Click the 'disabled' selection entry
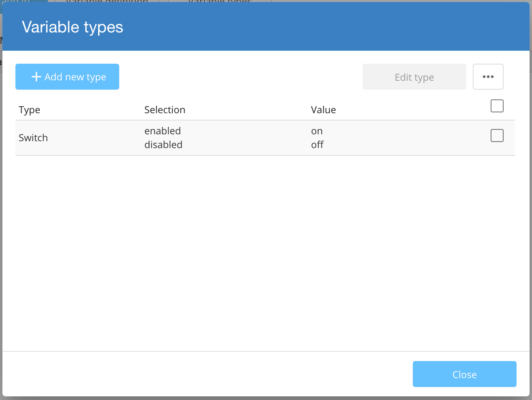 [163, 145]
